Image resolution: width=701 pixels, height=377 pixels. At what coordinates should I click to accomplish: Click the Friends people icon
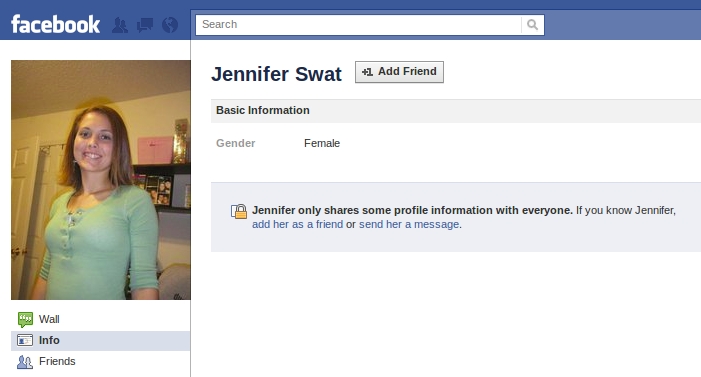(25, 362)
